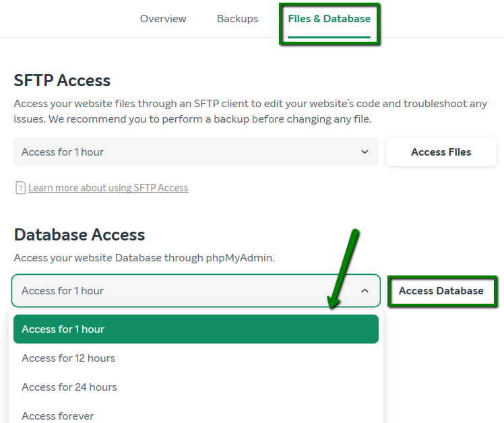Viewport: 504px width, 423px height.
Task: Click the Access Files button
Action: point(441,152)
